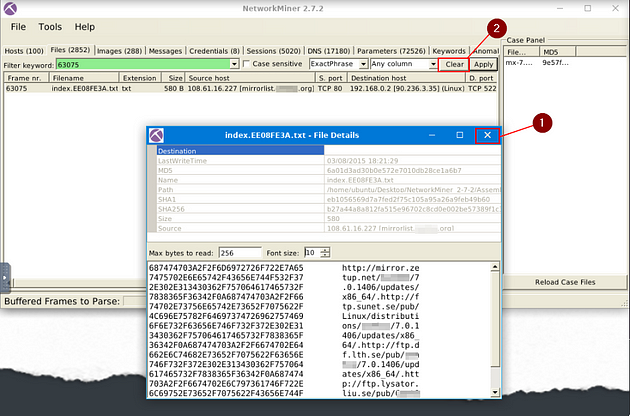Select the MD5 property row in File Details
The image size is (630, 416).
click(328, 170)
